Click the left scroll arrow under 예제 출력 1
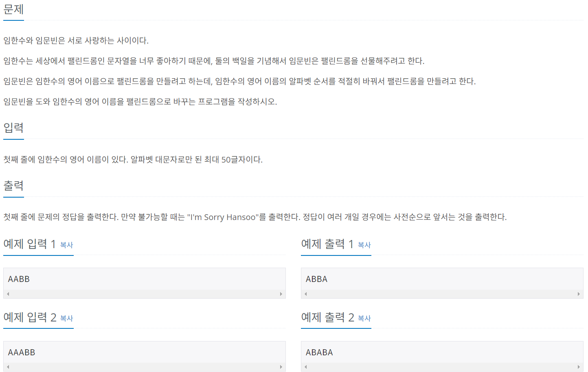 pos(305,293)
